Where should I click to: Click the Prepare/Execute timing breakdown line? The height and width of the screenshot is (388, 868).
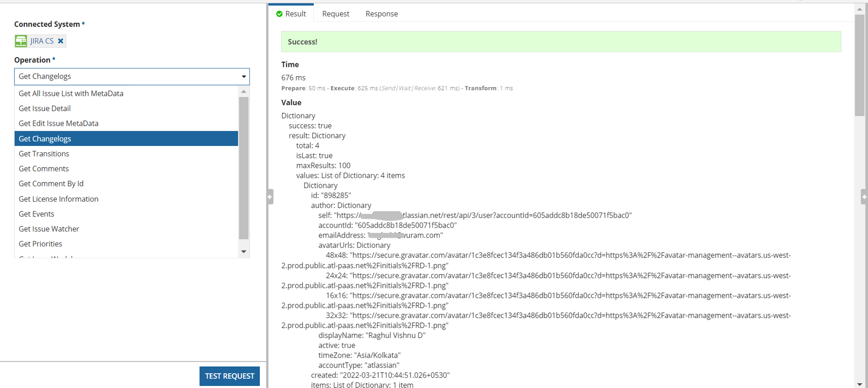pyautogui.click(x=397, y=88)
